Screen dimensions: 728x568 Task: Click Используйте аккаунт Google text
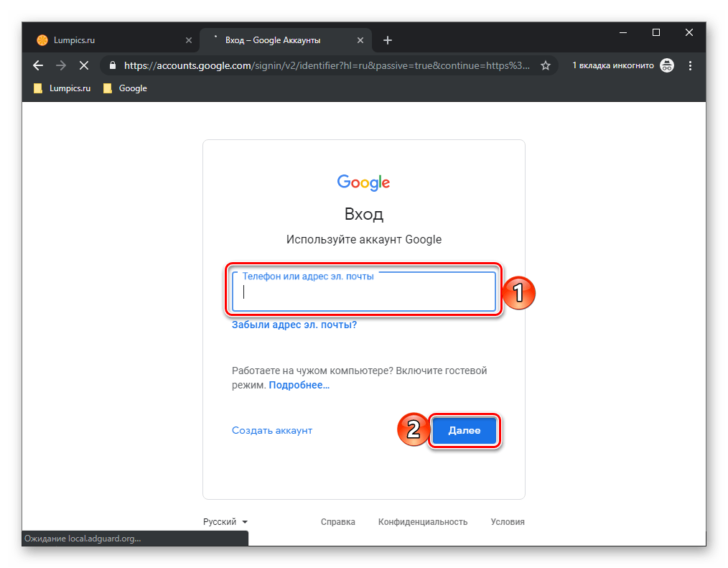point(363,240)
